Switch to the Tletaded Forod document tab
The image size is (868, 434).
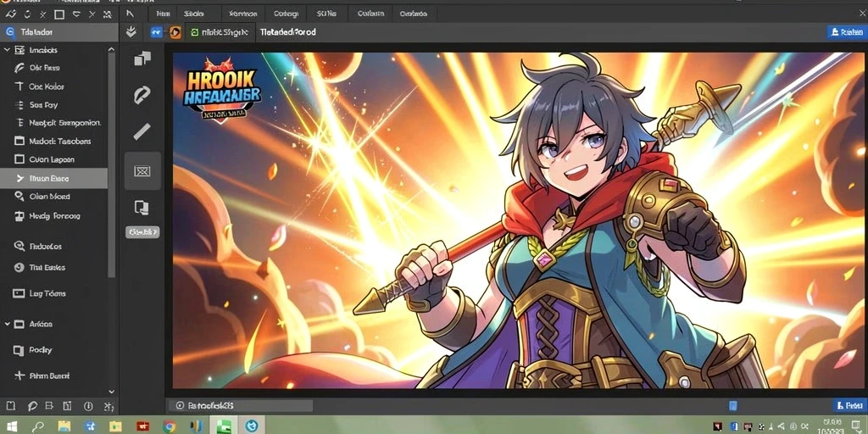pos(288,32)
